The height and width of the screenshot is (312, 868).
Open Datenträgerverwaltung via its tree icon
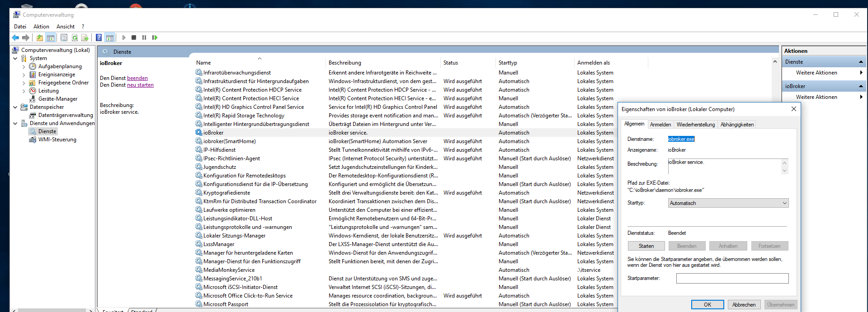pos(33,115)
